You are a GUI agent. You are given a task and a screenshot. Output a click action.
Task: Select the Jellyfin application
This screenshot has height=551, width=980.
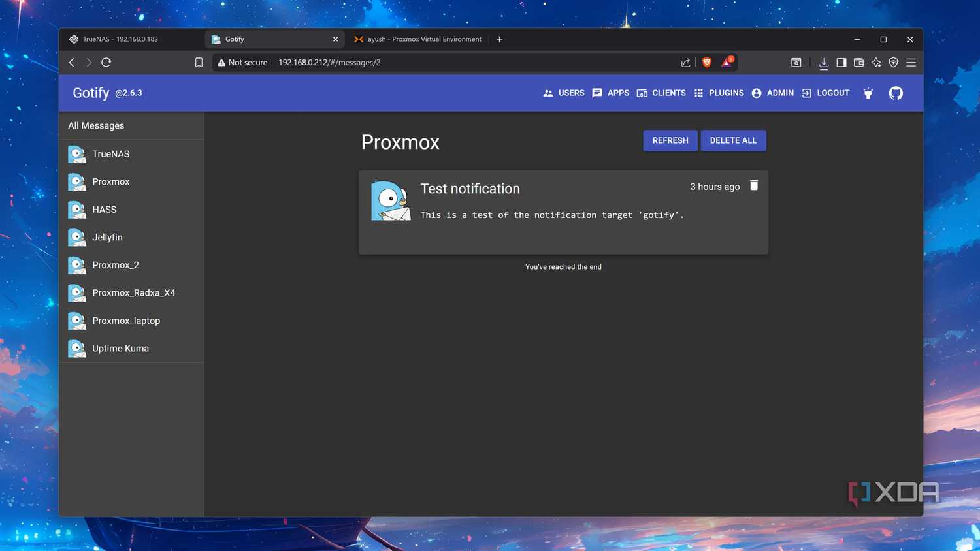(131, 237)
